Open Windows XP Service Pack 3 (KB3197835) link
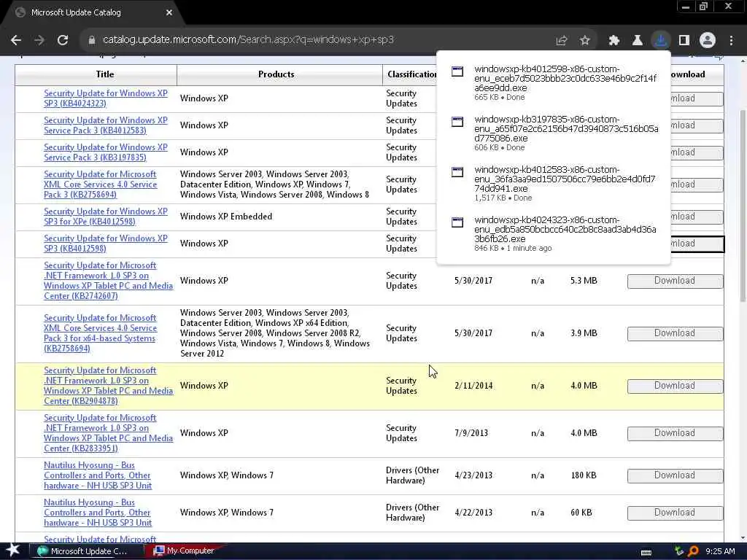Screen dimensions: 747x560 pyautogui.click(x=106, y=152)
